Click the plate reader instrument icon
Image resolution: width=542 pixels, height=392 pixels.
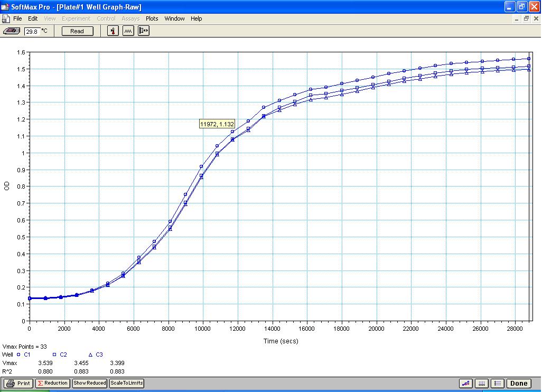tap(11, 31)
